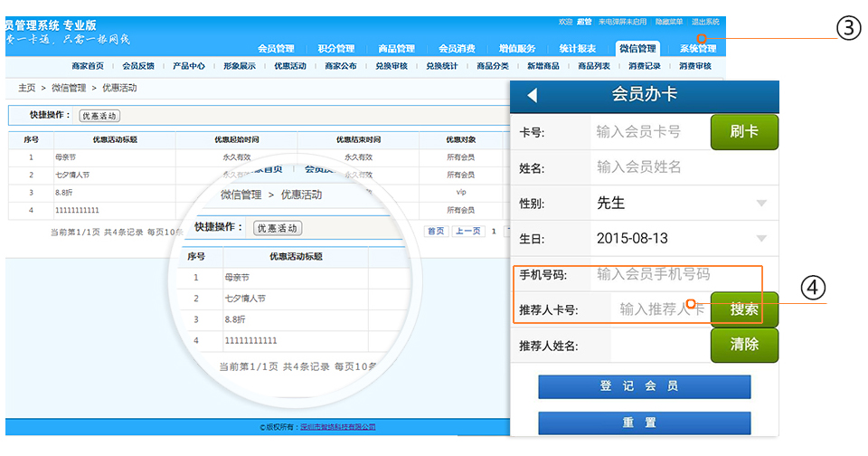The height and width of the screenshot is (456, 868).
Task: Focus the 输入会员姓名 name field
Action: coord(684,166)
